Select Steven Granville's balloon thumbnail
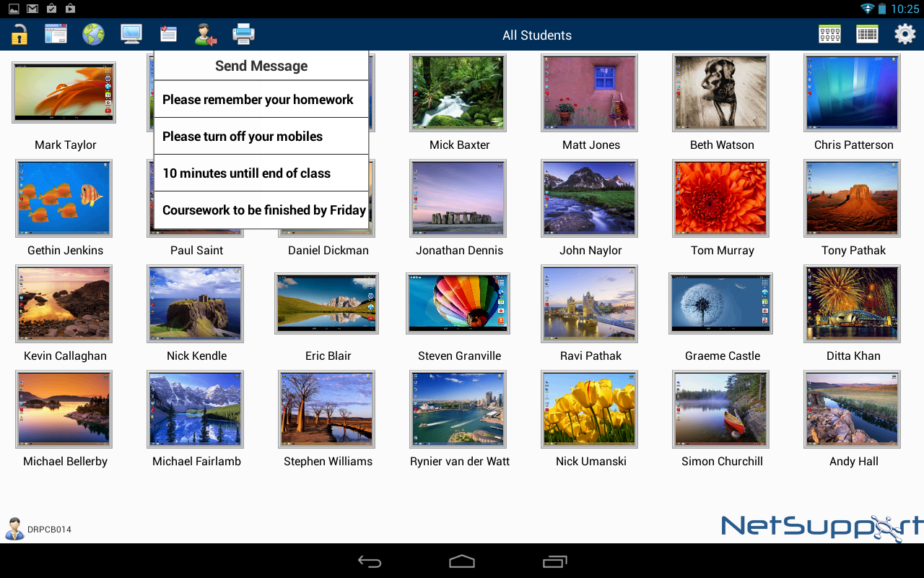 pos(458,303)
